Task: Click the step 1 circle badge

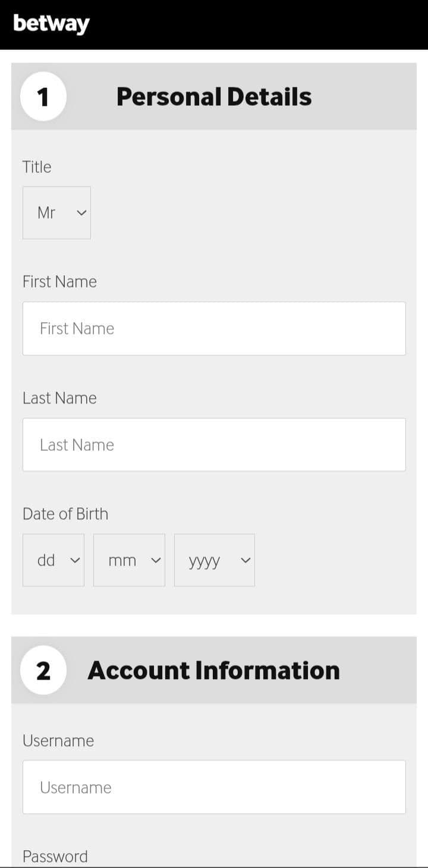Action: (43, 96)
